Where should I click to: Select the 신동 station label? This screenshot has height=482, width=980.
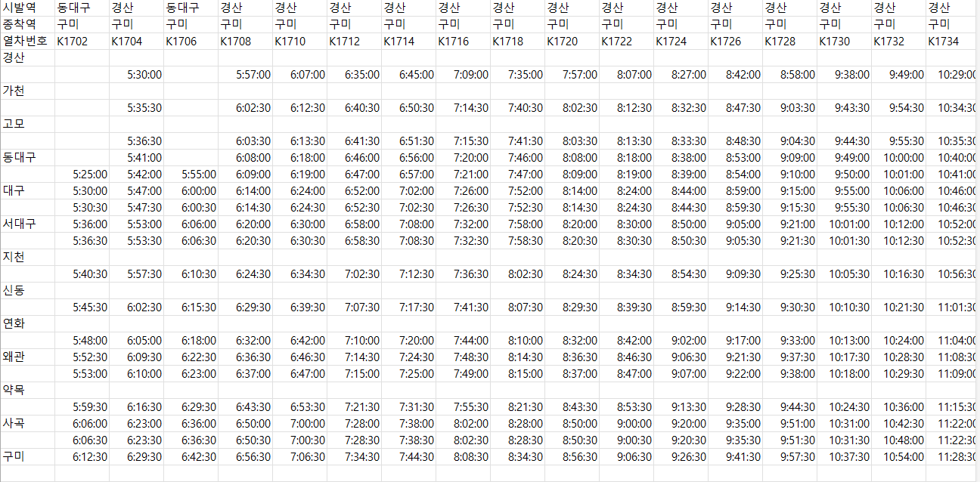(28, 291)
